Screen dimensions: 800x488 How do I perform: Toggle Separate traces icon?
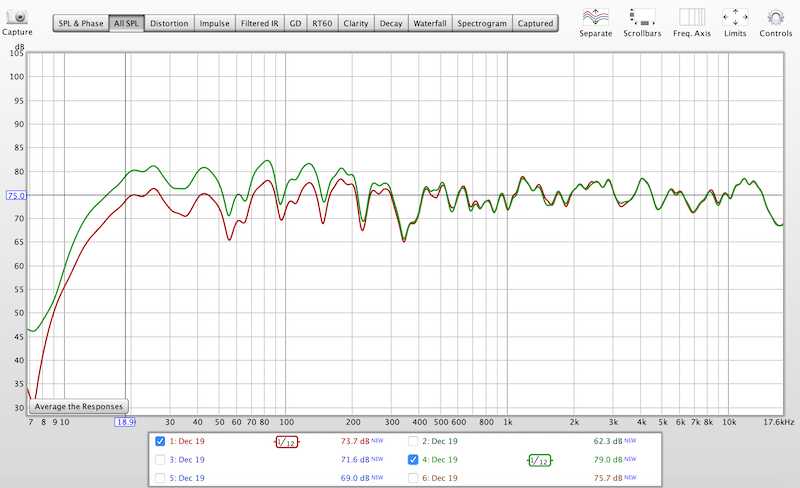click(595, 17)
